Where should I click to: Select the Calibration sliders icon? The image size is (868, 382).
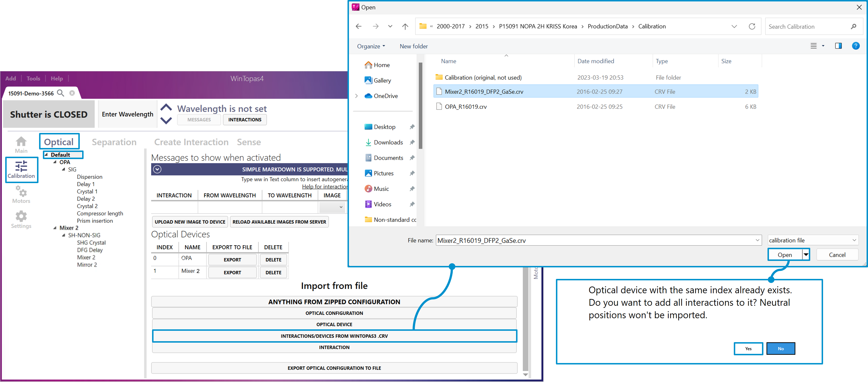click(x=22, y=170)
